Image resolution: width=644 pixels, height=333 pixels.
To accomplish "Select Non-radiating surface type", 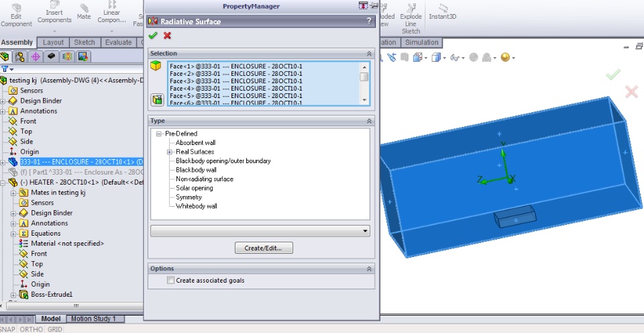I will [205, 179].
